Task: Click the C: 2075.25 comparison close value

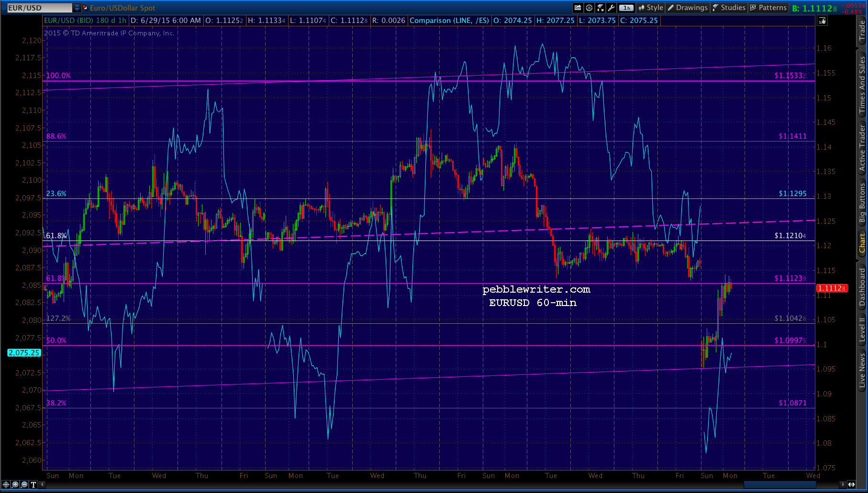Action: tap(639, 21)
